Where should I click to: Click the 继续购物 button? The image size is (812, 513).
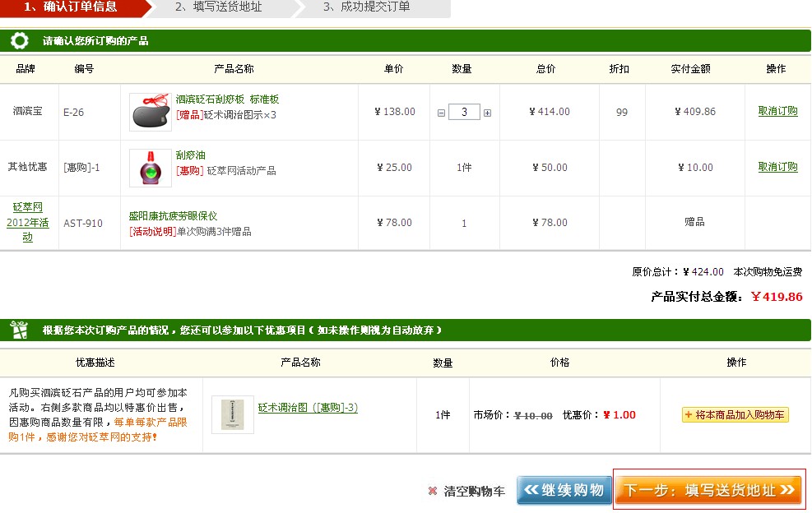[x=564, y=490]
